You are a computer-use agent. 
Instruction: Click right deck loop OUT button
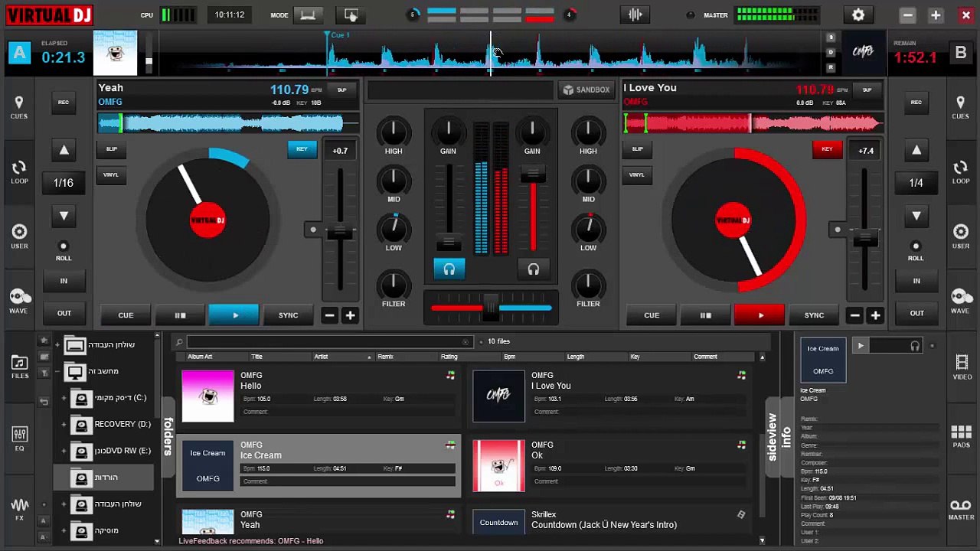[916, 313]
